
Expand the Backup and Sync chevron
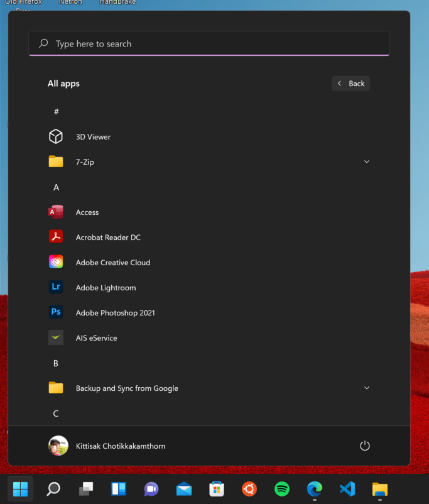pos(367,388)
